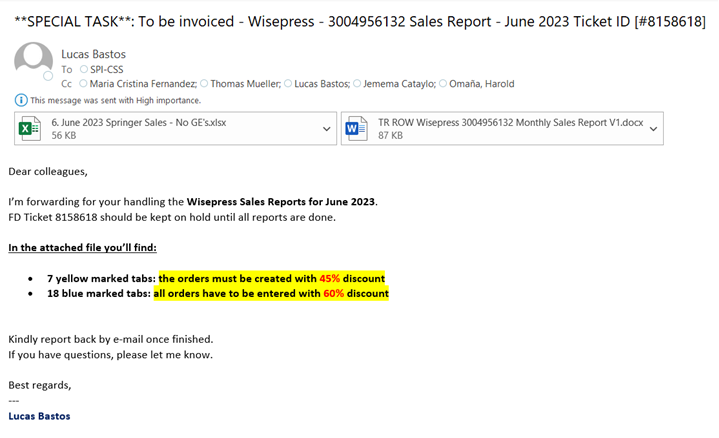Click the email subject line SPECIAL TASK
719x438 pixels.
click(x=360, y=22)
